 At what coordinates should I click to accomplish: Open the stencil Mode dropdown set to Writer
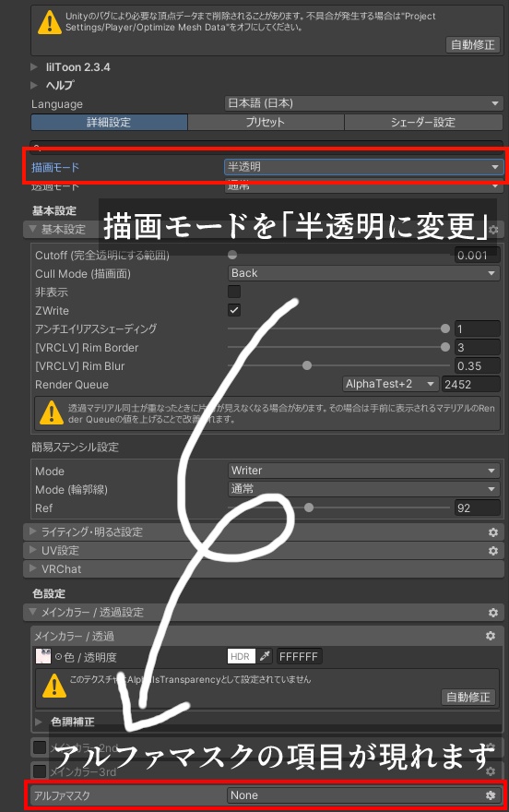(x=363, y=471)
